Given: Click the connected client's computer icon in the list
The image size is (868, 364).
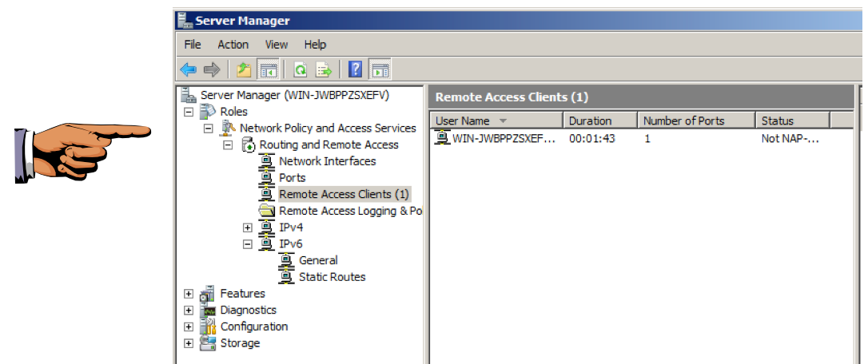Looking at the screenshot, I should click(x=442, y=138).
